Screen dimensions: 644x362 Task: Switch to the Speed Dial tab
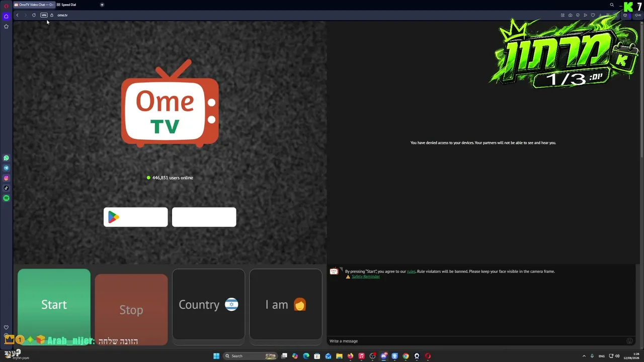66,5
